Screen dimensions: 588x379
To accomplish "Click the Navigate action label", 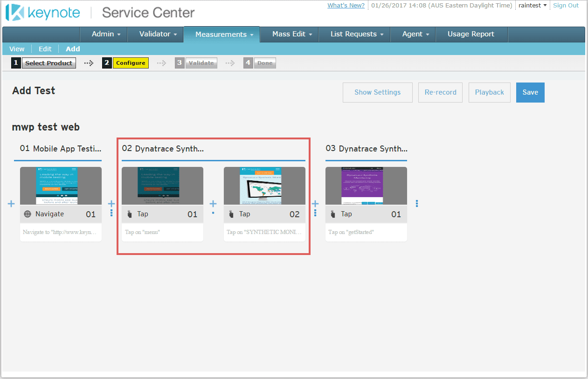I will pyautogui.click(x=49, y=214).
